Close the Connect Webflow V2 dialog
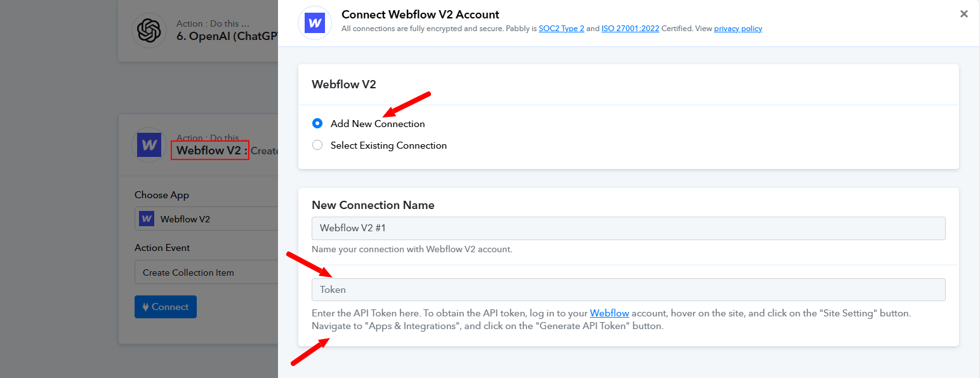The height and width of the screenshot is (378, 980). coord(964,14)
